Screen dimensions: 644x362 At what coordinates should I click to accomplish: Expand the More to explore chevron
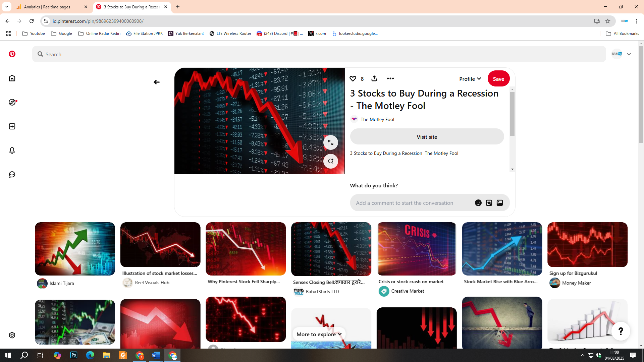[x=339, y=334]
